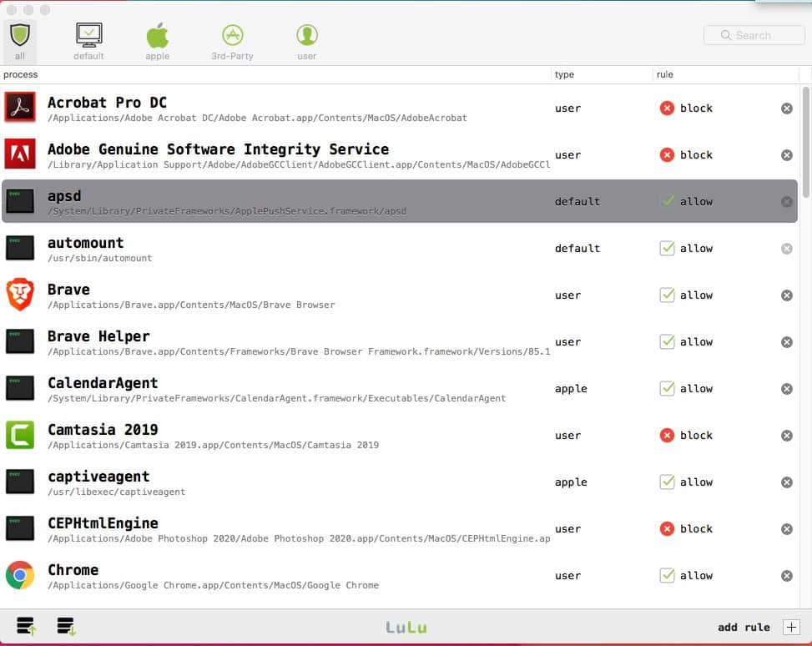
Task: Show all rules with the shield icon
Action: (x=20, y=42)
